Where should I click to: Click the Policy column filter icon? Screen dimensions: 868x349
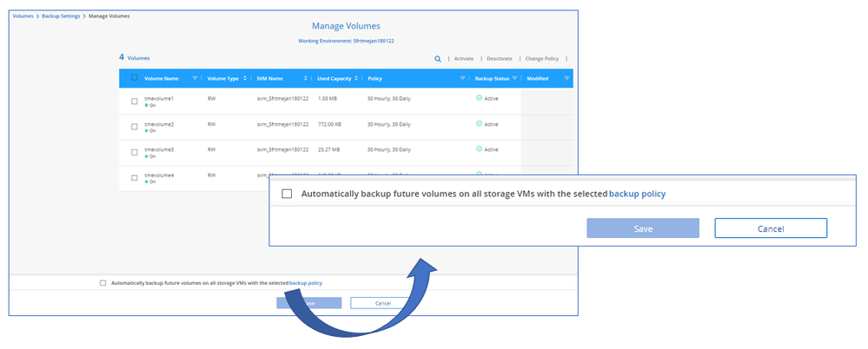462,78
